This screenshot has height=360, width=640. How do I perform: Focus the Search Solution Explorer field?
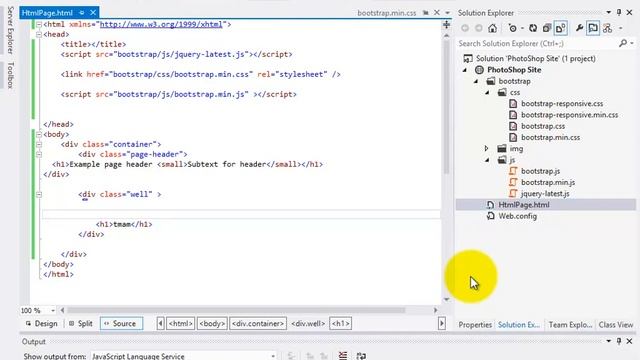tap(537, 43)
